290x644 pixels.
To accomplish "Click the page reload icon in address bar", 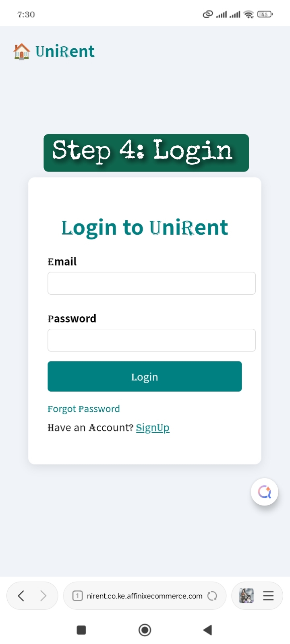I will pos(212,596).
